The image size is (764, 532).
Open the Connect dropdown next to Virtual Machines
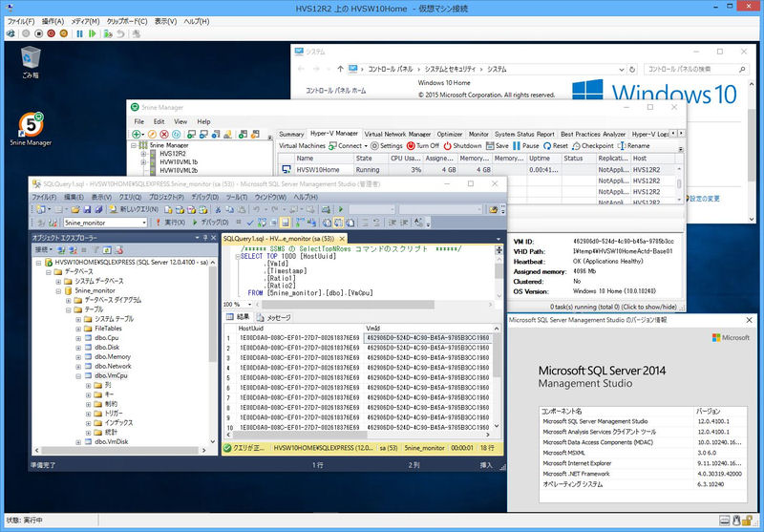point(367,146)
